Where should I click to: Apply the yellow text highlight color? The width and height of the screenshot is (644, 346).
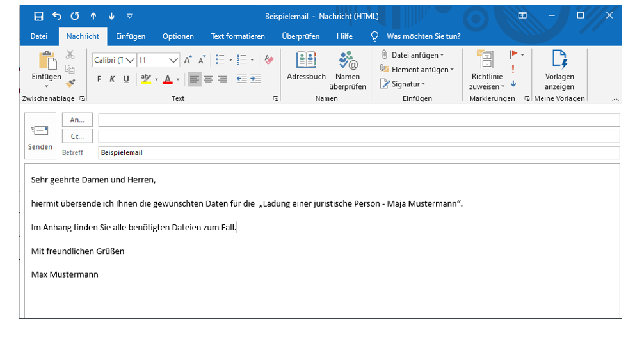pyautogui.click(x=145, y=79)
